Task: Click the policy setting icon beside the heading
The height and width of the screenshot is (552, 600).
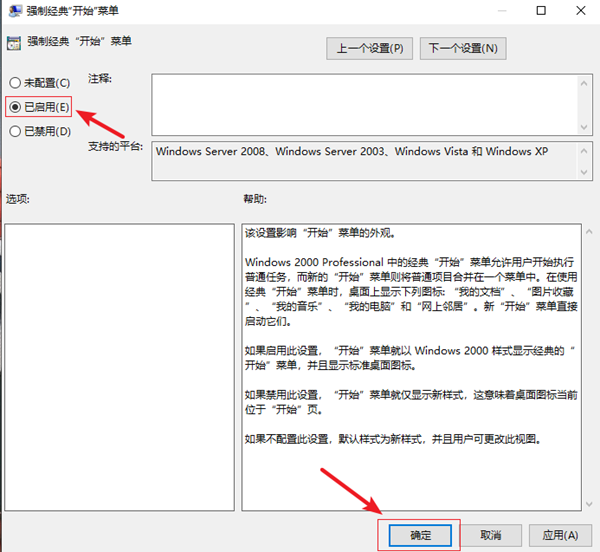Action: tap(14, 43)
